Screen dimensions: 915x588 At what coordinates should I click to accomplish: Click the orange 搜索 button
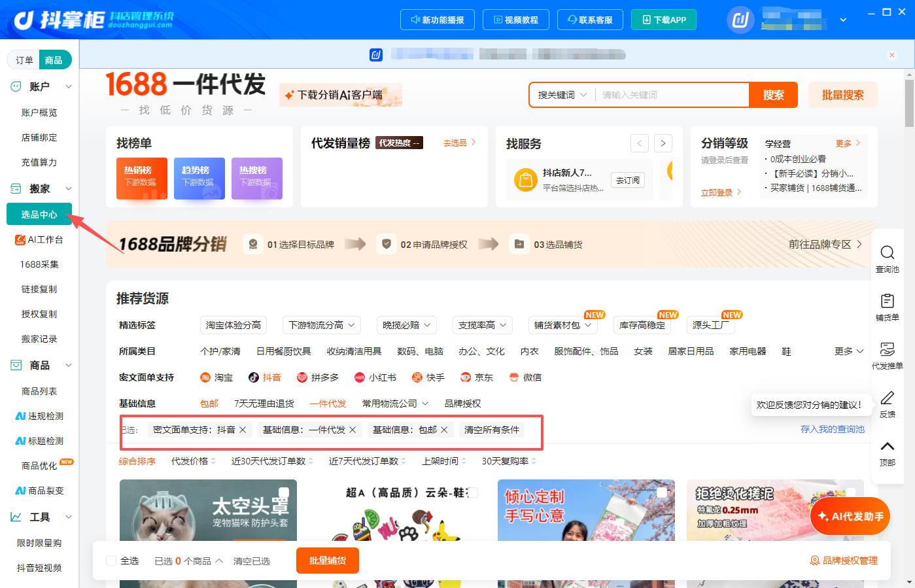[773, 95]
